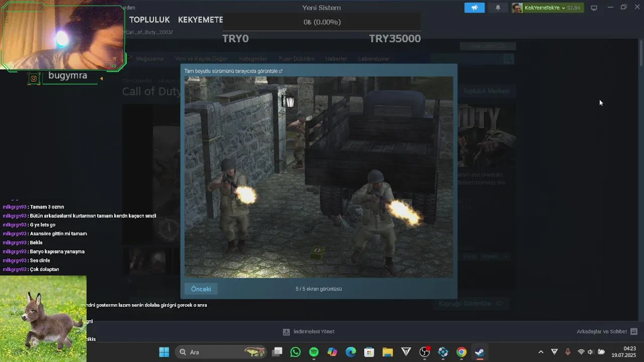This screenshot has width=644, height=362.
Task: Click the Call of Duty screenshot image
Action: (x=318, y=177)
